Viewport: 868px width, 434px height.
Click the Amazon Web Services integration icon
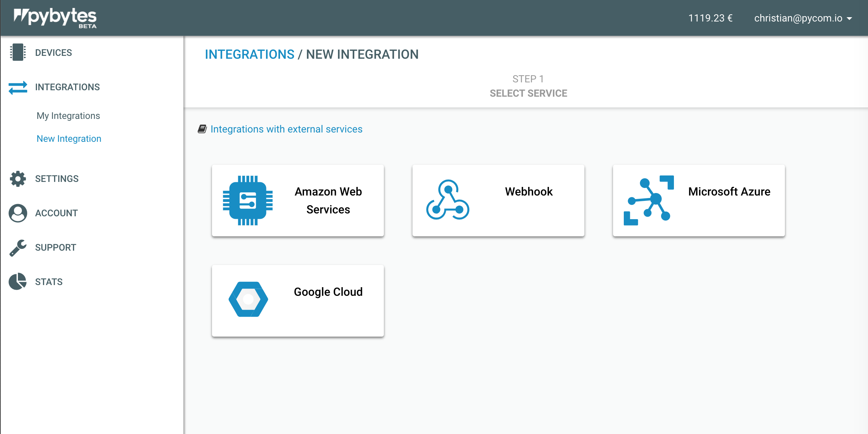(249, 200)
